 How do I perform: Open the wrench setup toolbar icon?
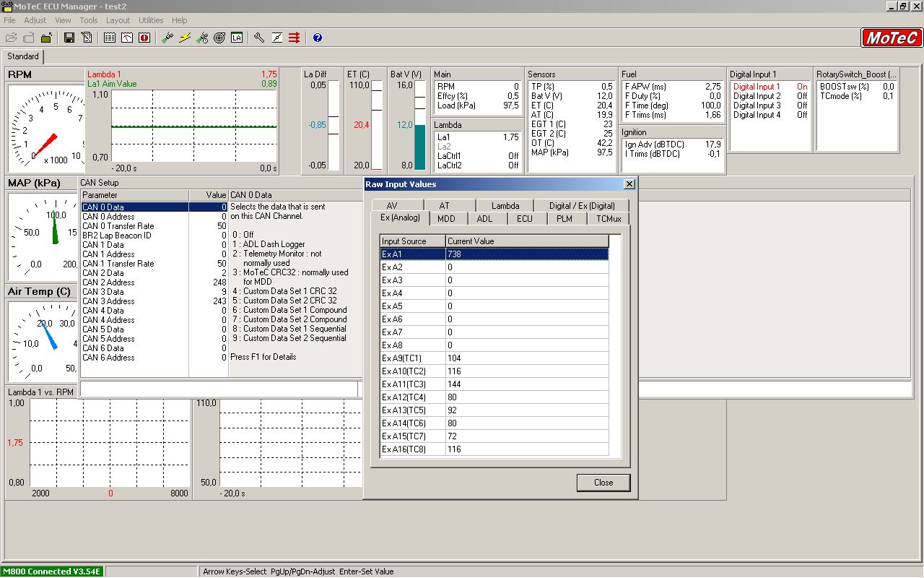pos(259,38)
